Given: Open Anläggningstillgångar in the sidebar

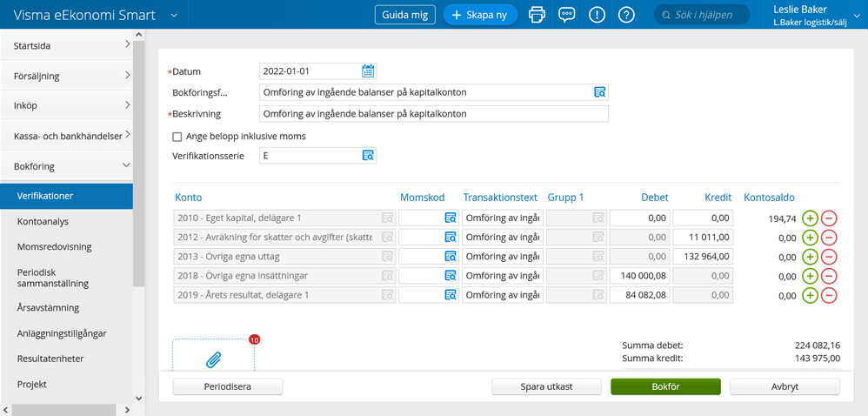Looking at the screenshot, I should click(x=62, y=333).
